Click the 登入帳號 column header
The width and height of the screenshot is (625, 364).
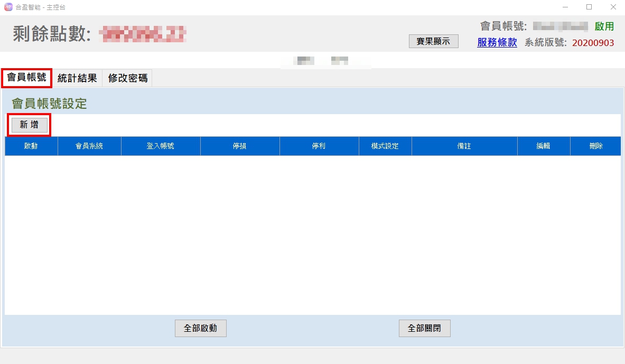click(x=161, y=146)
